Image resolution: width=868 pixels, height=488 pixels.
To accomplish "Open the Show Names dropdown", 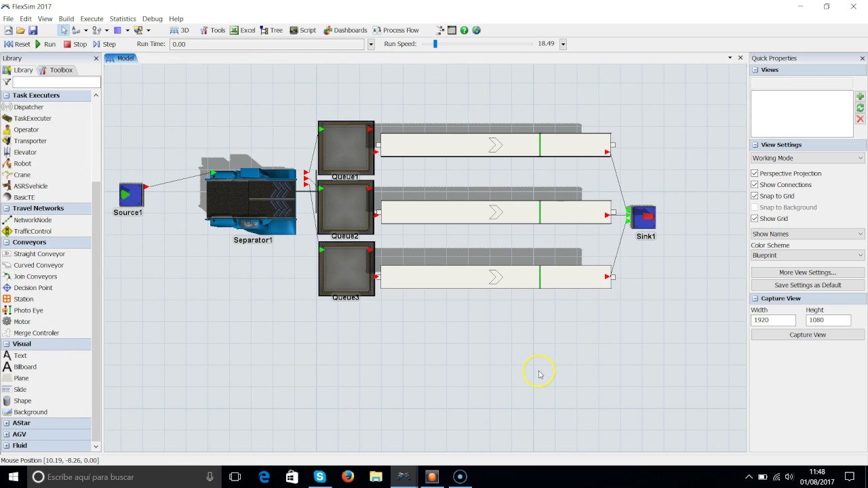I will tap(808, 234).
